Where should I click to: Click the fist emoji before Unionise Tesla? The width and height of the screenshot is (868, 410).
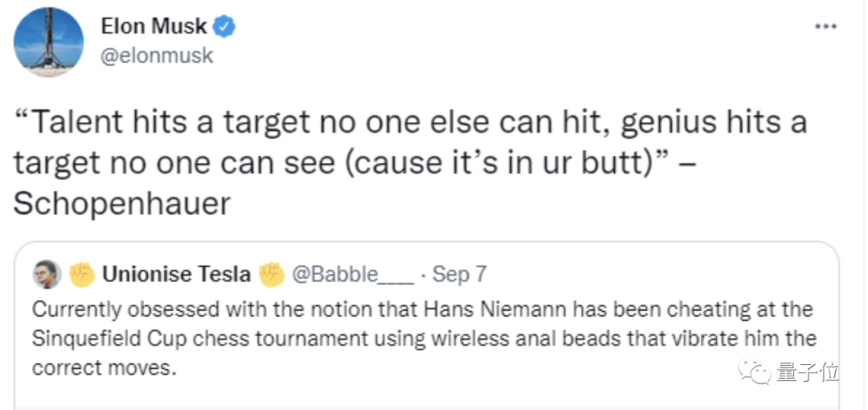(x=82, y=274)
